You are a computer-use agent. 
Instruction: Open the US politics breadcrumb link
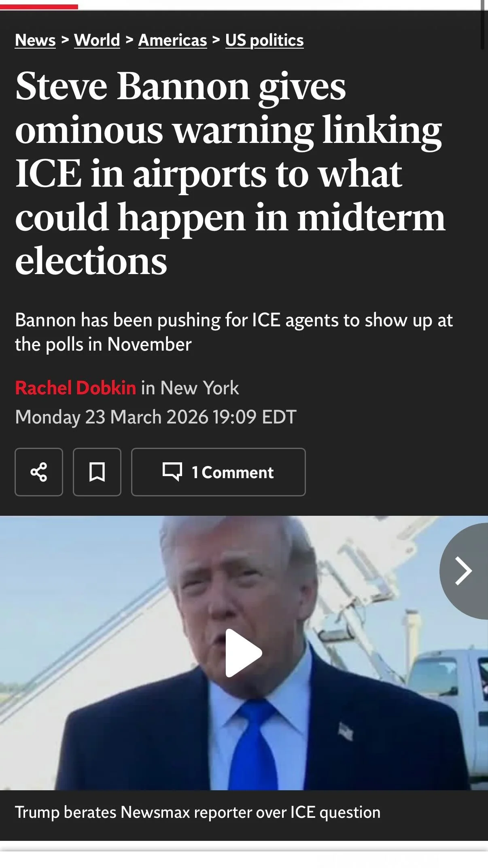pyautogui.click(x=265, y=40)
